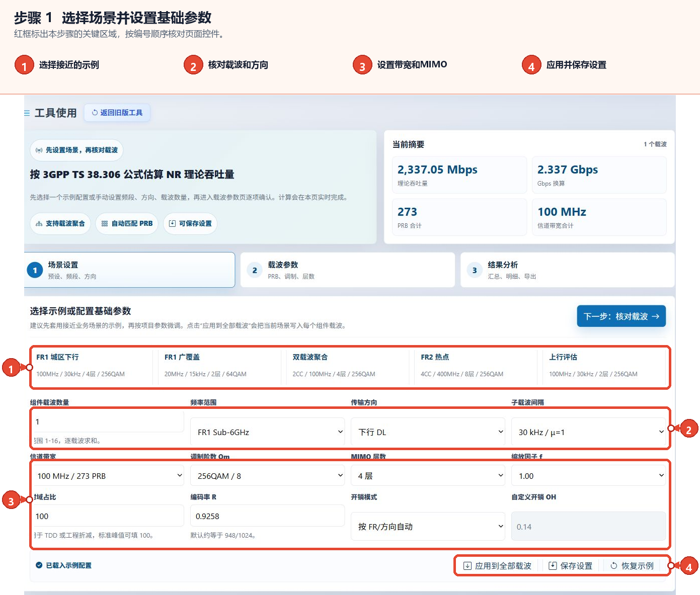Click the carrier aggregation icon in 支持载波聚合

point(39,224)
